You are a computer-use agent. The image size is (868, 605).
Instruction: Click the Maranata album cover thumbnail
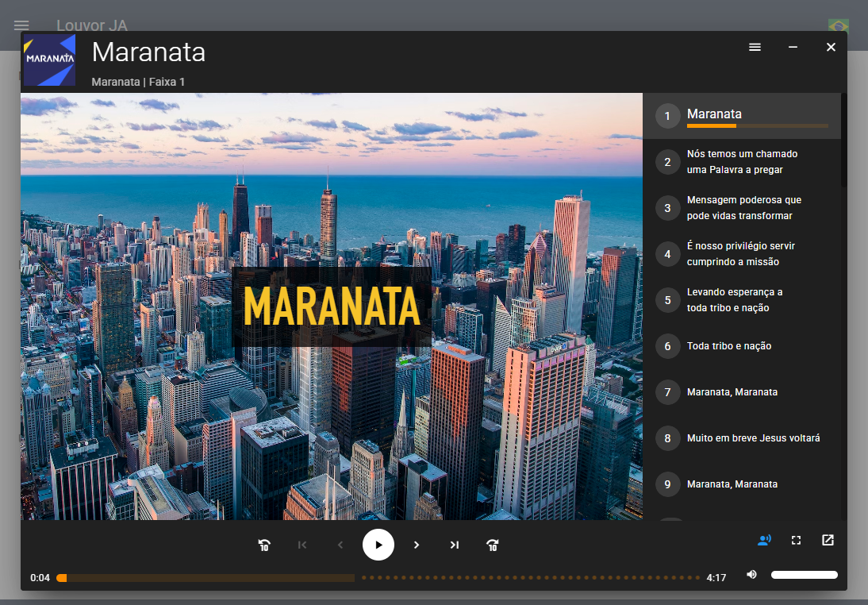tap(49, 60)
